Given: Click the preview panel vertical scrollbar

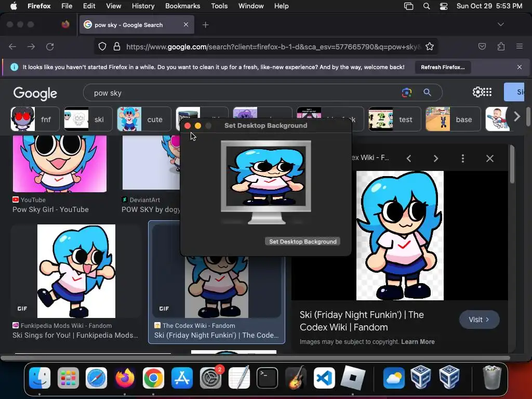Looking at the screenshot, I should (512, 165).
